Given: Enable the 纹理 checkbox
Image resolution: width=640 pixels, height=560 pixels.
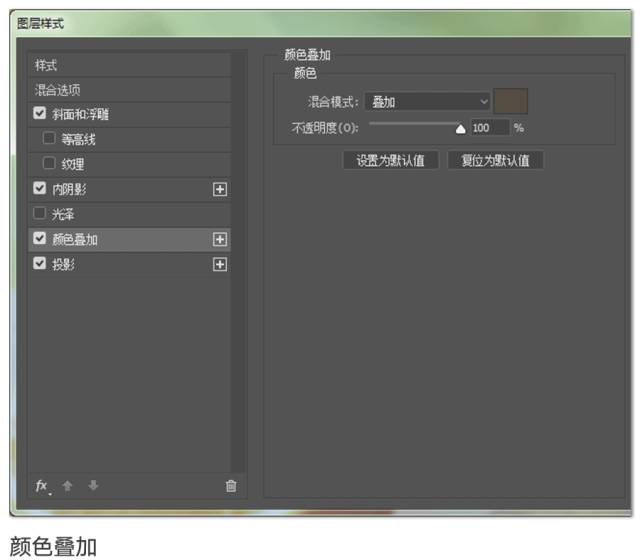Looking at the screenshot, I should click(x=49, y=163).
